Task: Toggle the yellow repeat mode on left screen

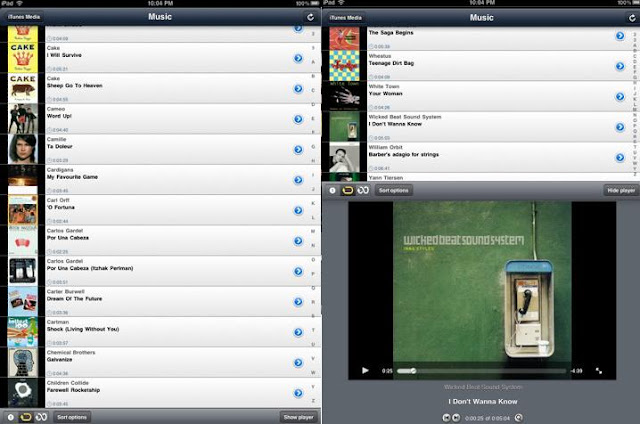Action: tap(26, 417)
